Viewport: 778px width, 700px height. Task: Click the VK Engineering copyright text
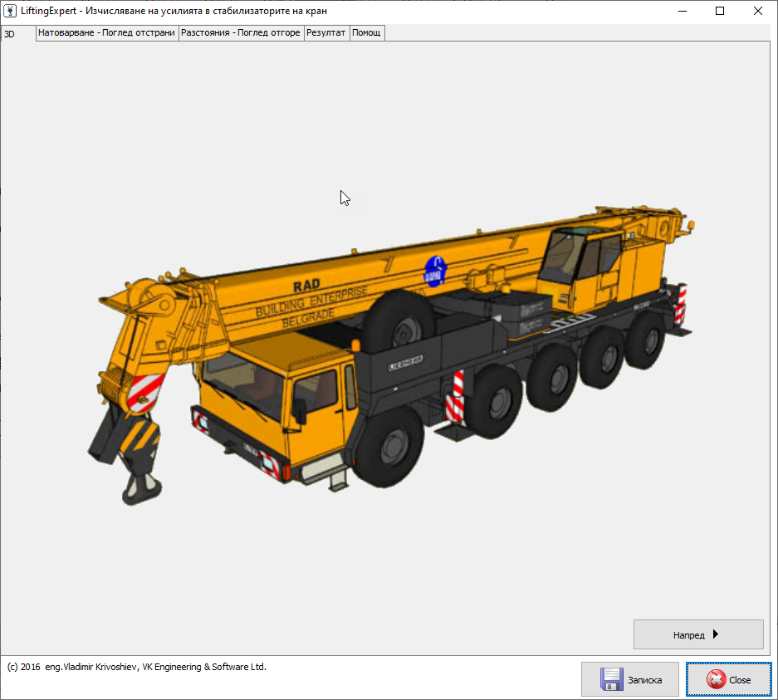pyautogui.click(x=137, y=667)
